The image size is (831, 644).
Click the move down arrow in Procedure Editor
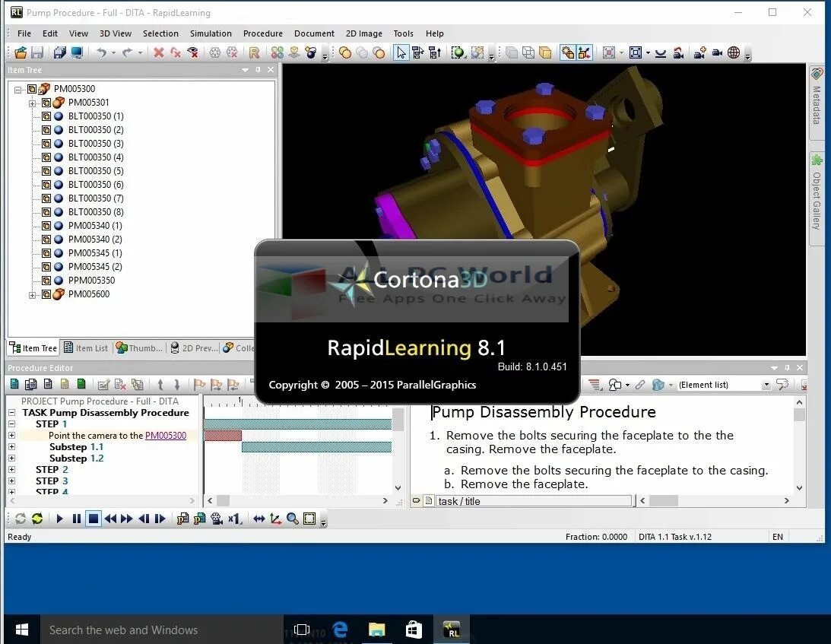tap(177, 384)
